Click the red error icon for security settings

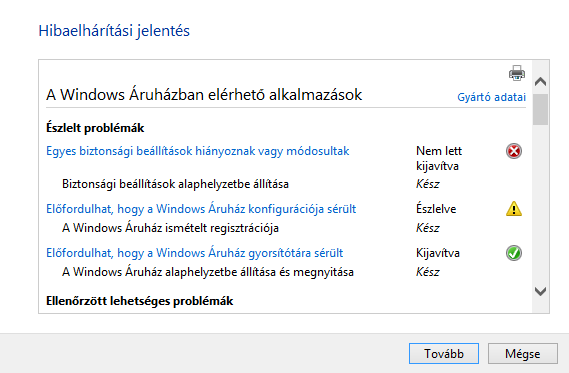[x=514, y=151]
